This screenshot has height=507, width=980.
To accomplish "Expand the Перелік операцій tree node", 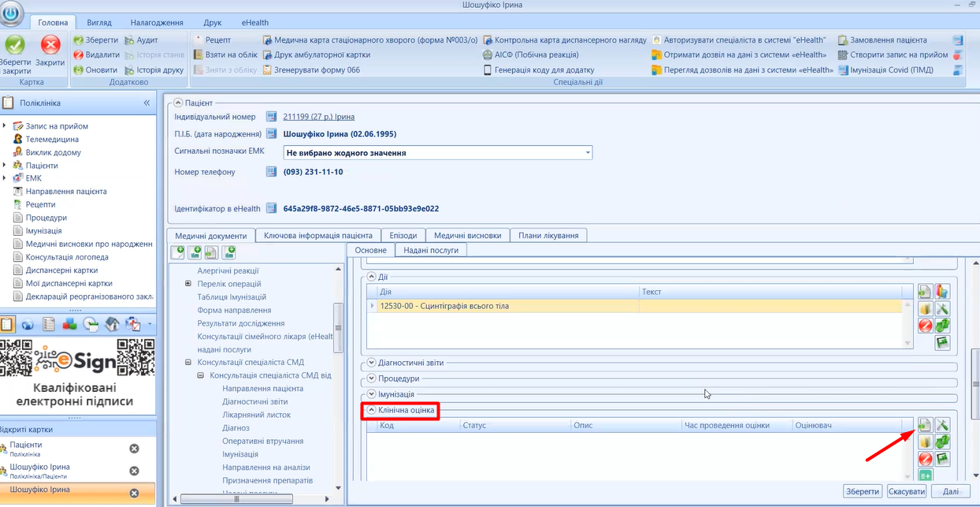I will (x=188, y=284).
